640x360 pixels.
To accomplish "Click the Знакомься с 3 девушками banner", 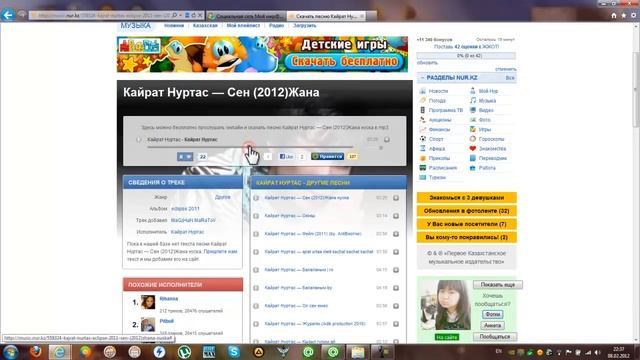I will click(x=467, y=198).
